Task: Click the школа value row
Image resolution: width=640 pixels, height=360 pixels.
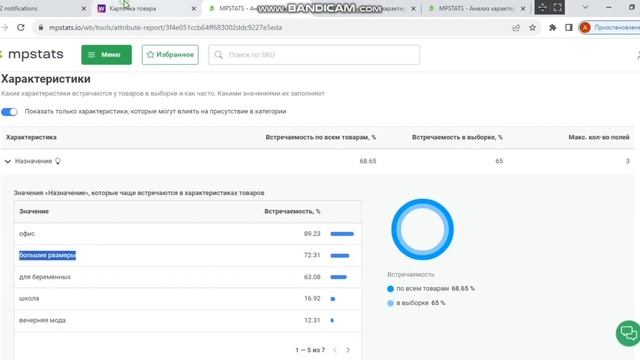Action: [x=188, y=299]
